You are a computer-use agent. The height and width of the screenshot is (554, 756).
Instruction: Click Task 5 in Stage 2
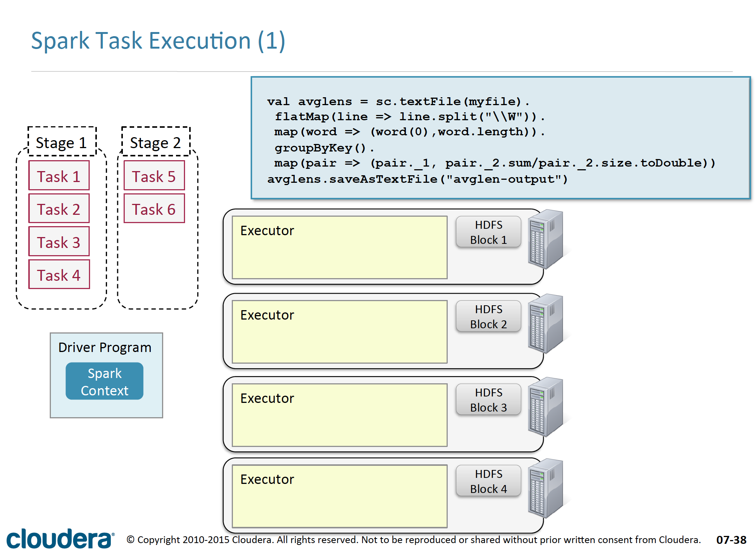point(154,176)
